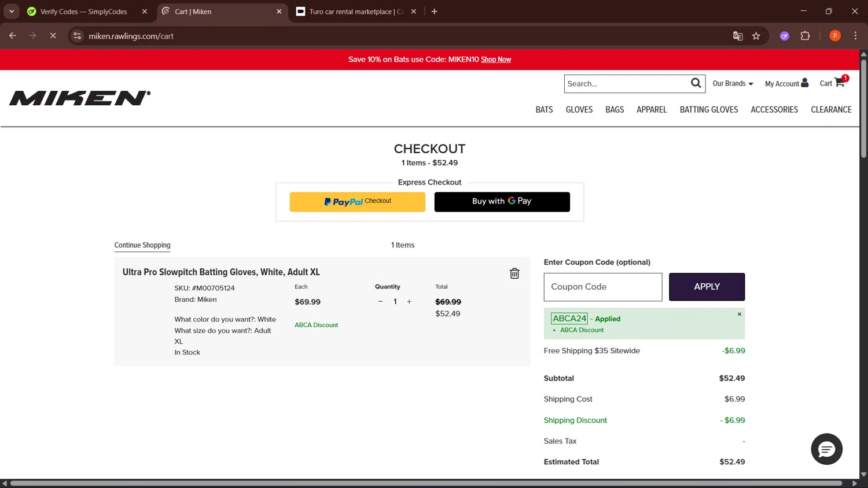Delete item with the trash icon
The width and height of the screenshot is (868, 488).
tap(514, 273)
